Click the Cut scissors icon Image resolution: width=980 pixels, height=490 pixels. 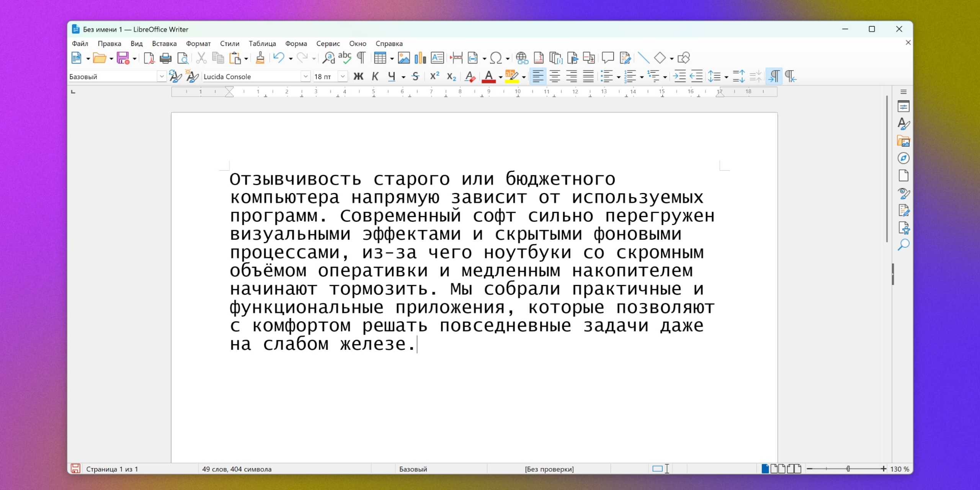[x=201, y=58]
